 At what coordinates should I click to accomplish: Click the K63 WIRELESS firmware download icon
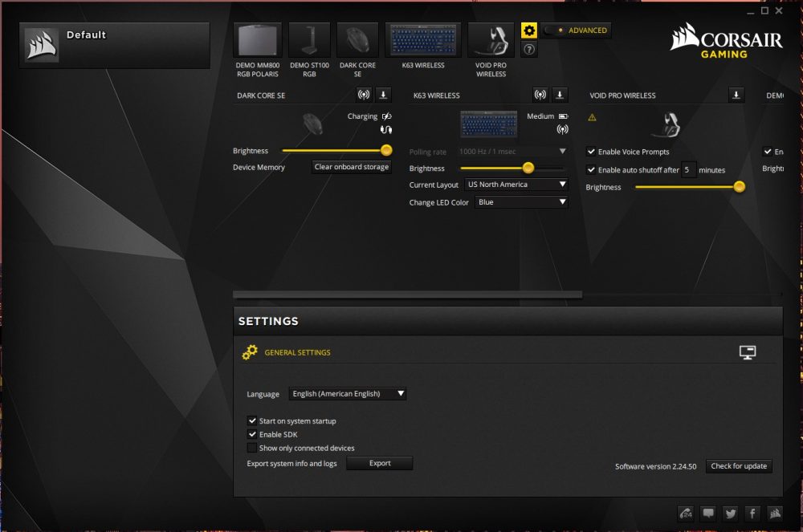pyautogui.click(x=560, y=95)
